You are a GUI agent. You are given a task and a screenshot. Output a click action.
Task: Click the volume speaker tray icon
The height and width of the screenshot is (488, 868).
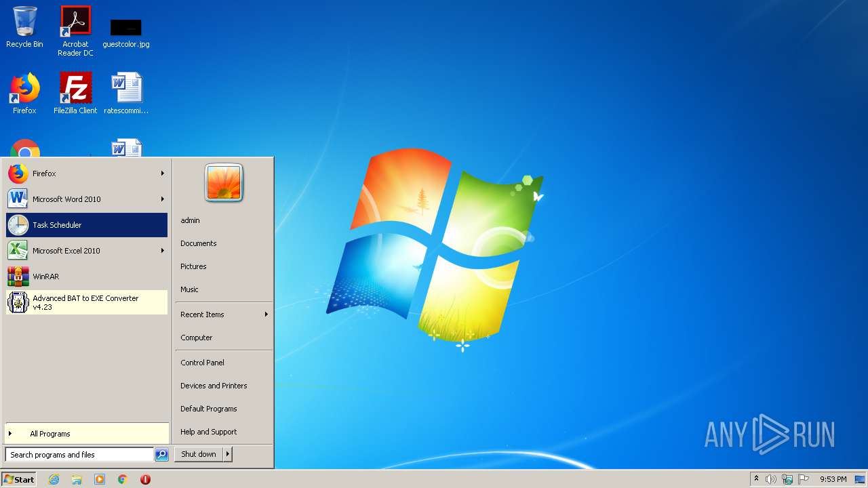[x=771, y=479]
